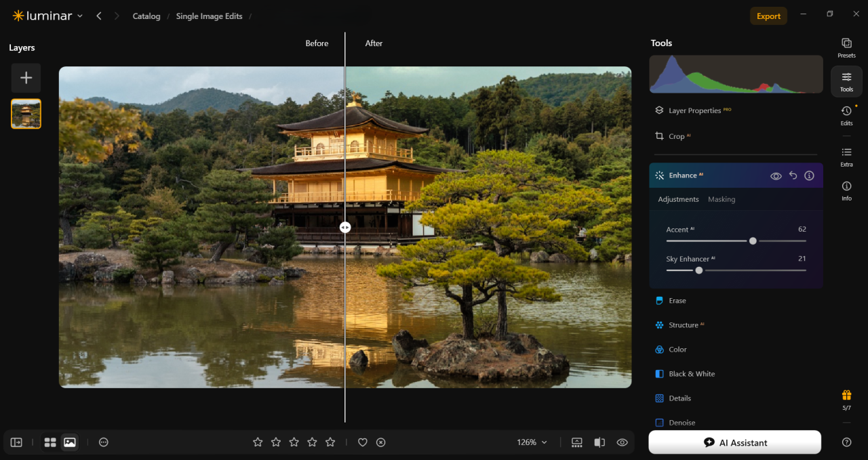868x460 pixels.
Task: Toggle the left sidebar panel icon
Action: click(x=16, y=442)
